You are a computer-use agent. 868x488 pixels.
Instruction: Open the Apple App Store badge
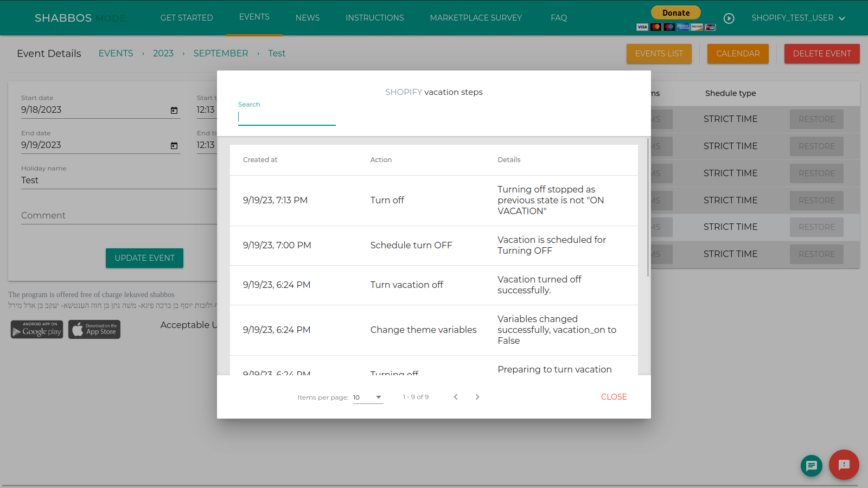tap(94, 329)
